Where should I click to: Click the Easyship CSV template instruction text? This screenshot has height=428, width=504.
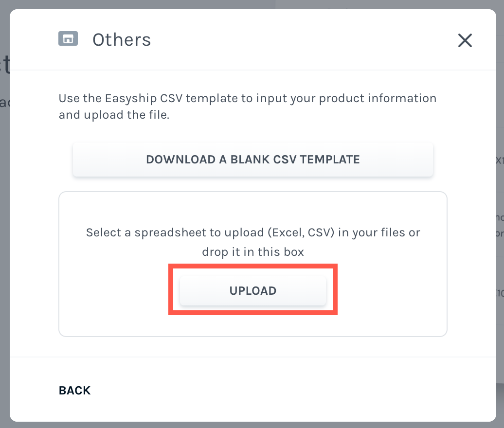click(248, 107)
